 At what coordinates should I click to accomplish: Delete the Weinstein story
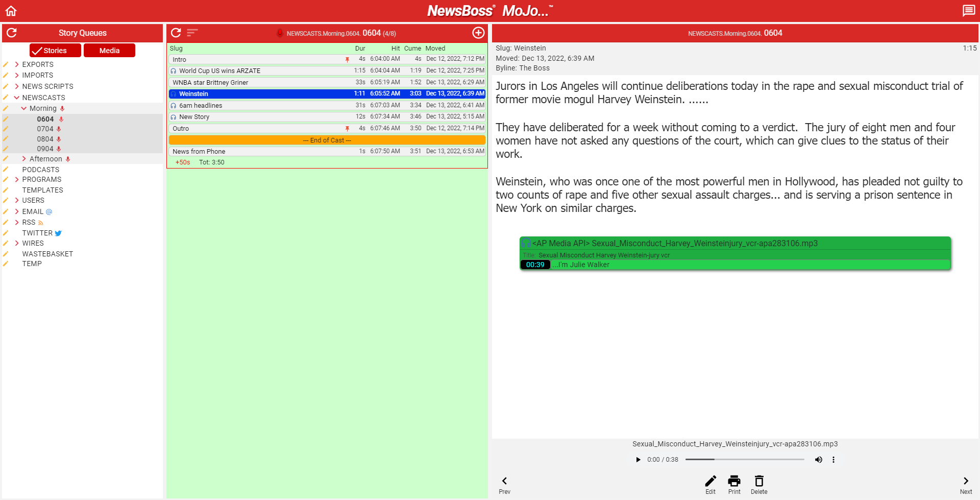(759, 481)
